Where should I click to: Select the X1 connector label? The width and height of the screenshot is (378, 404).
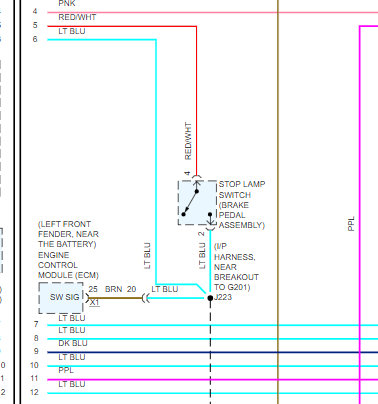(95, 302)
